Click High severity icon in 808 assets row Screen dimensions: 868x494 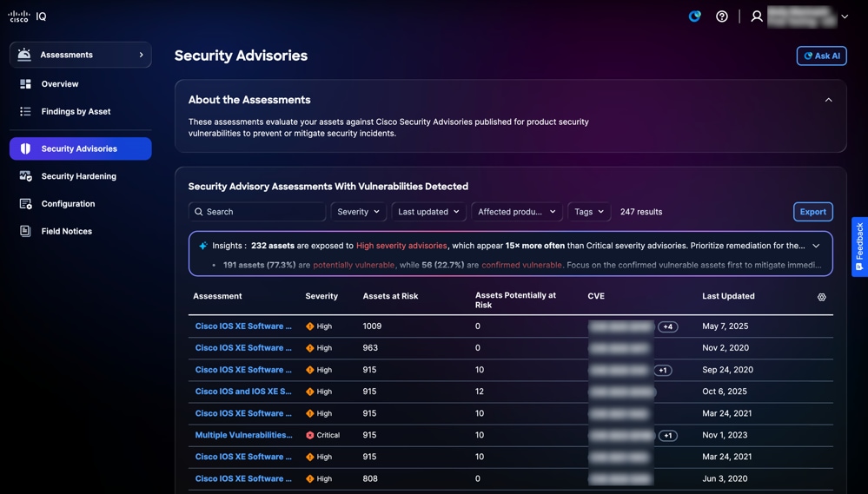(310, 478)
